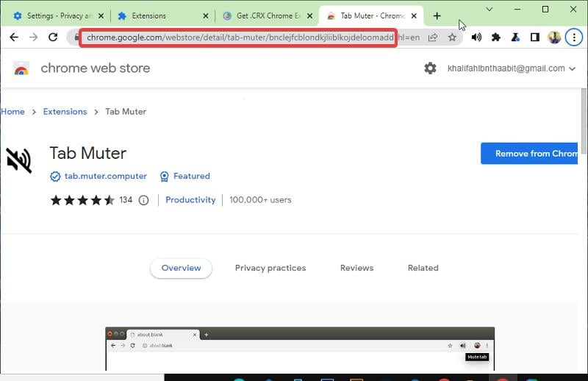Open the Privacy practices tab
Image resolution: width=588 pixels, height=381 pixels.
270,268
